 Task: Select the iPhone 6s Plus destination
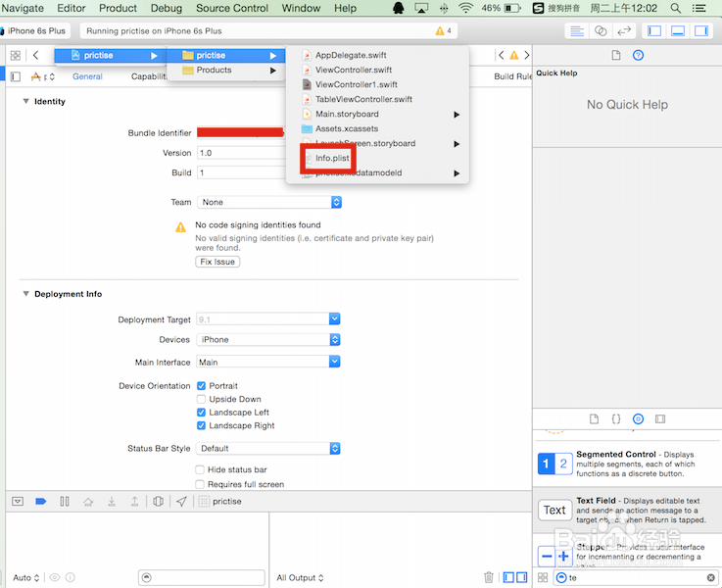(35, 30)
